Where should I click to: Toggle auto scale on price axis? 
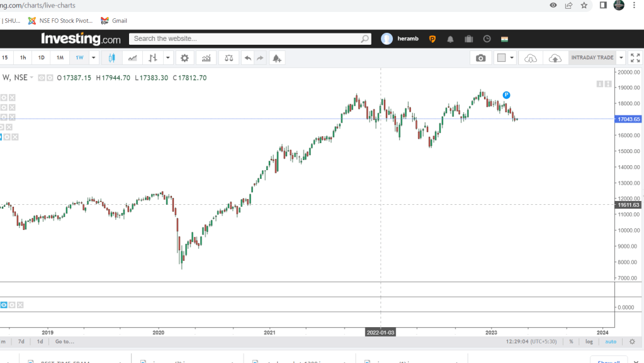coord(610,342)
